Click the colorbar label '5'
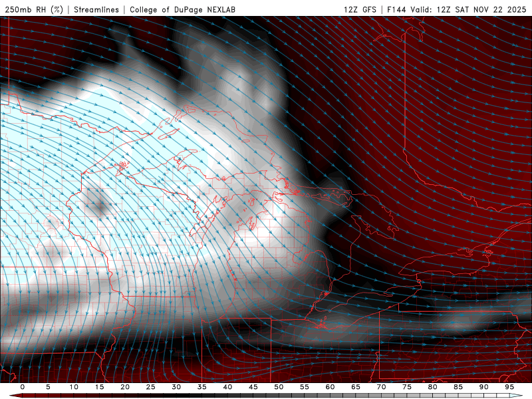The image size is (532, 399). pyautogui.click(x=48, y=387)
